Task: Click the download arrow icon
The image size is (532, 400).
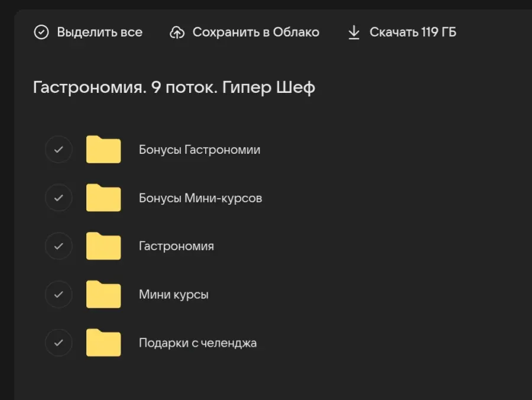Action: tap(353, 32)
